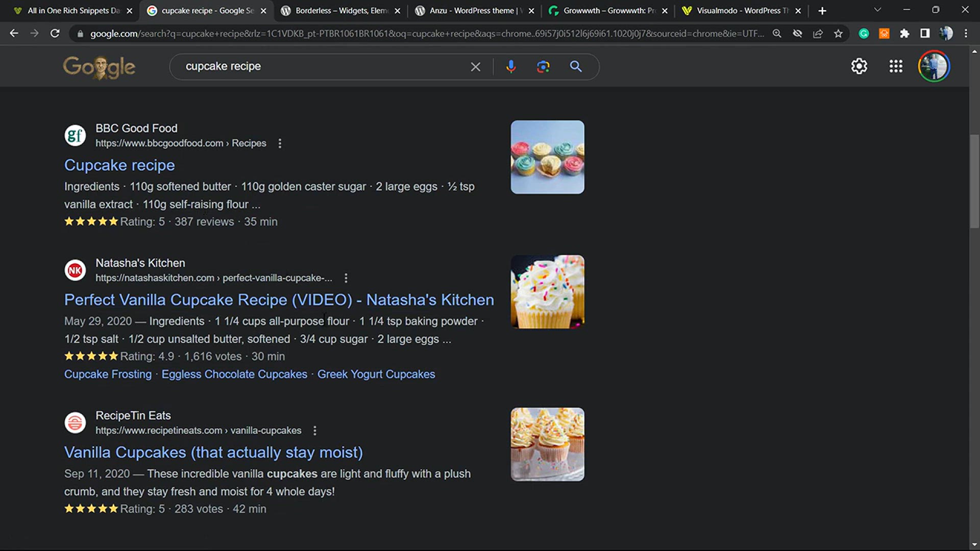This screenshot has height=551, width=980.
Task: Clear the search box with the X icon
Action: pos(475,67)
